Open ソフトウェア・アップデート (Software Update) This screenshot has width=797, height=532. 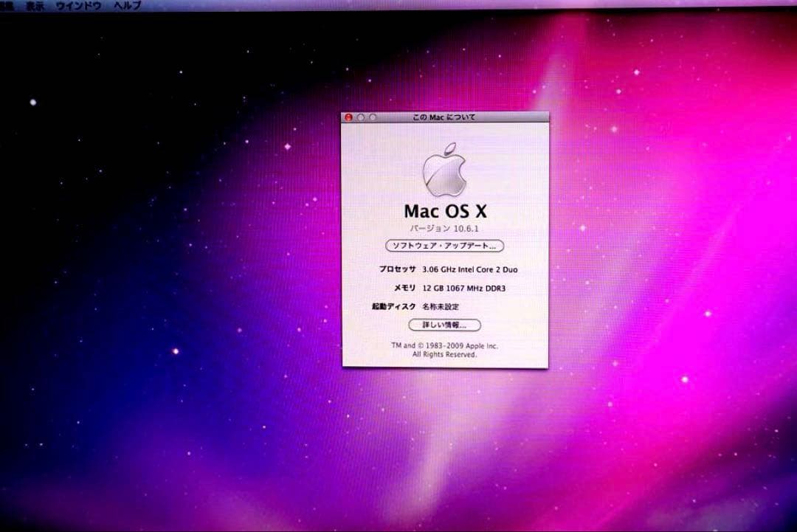444,246
